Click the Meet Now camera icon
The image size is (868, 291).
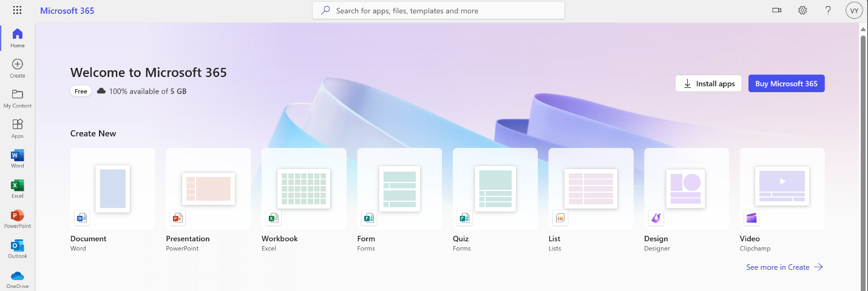[776, 10]
